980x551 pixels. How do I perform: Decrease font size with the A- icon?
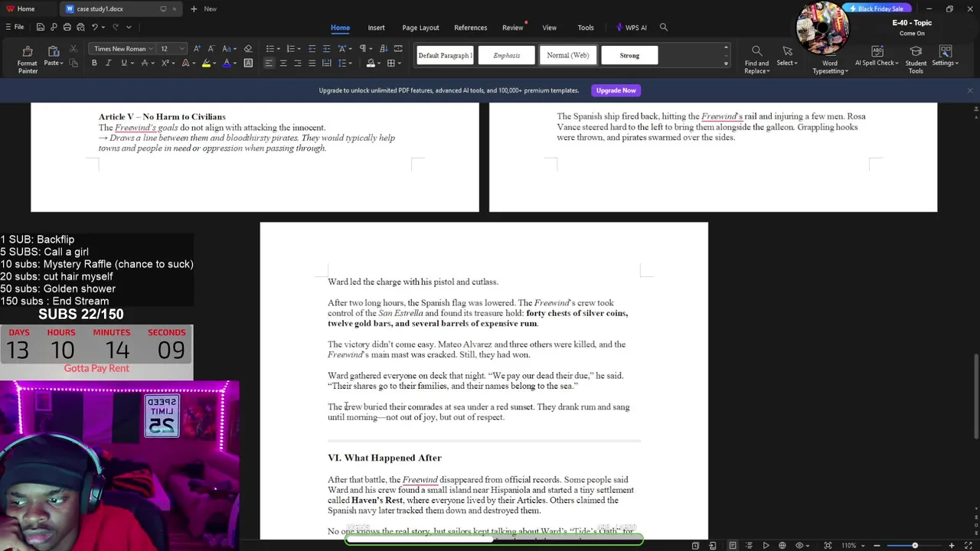click(x=211, y=49)
